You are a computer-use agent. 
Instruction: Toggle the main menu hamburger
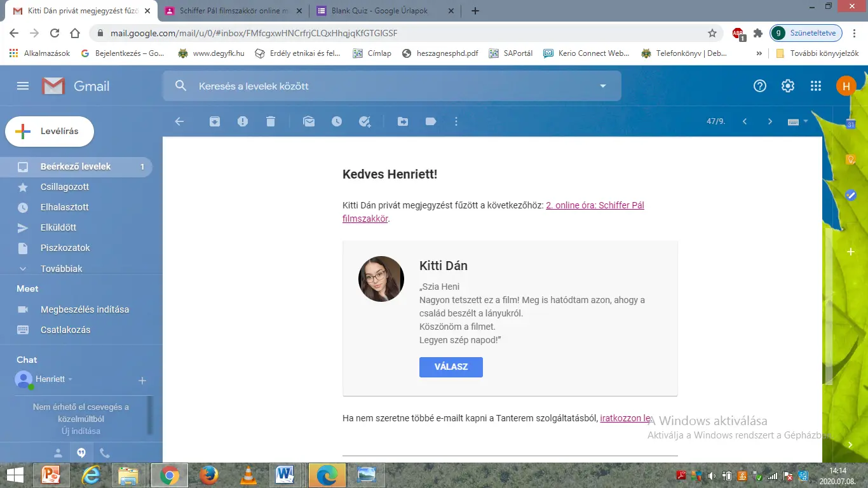23,86
